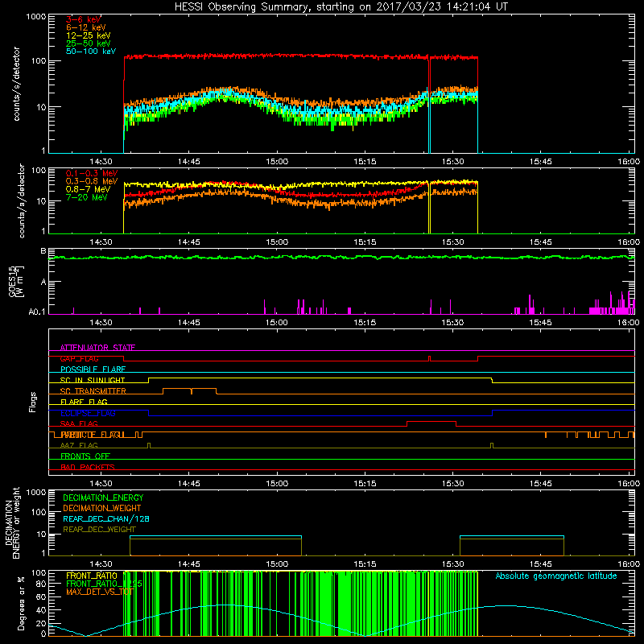Select the GAP_FLAG label
The image size is (644, 644).
pyautogui.click(x=79, y=358)
